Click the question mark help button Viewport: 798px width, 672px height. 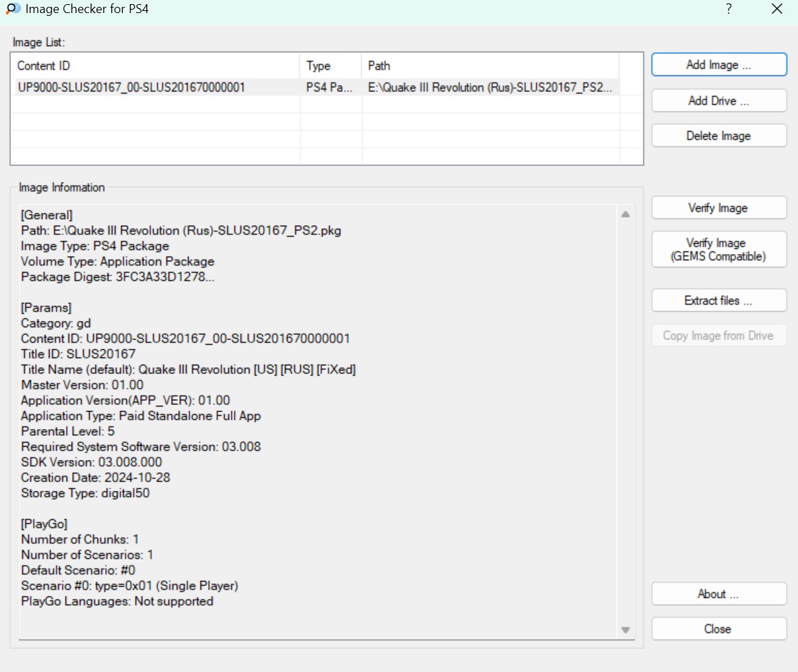pos(728,9)
